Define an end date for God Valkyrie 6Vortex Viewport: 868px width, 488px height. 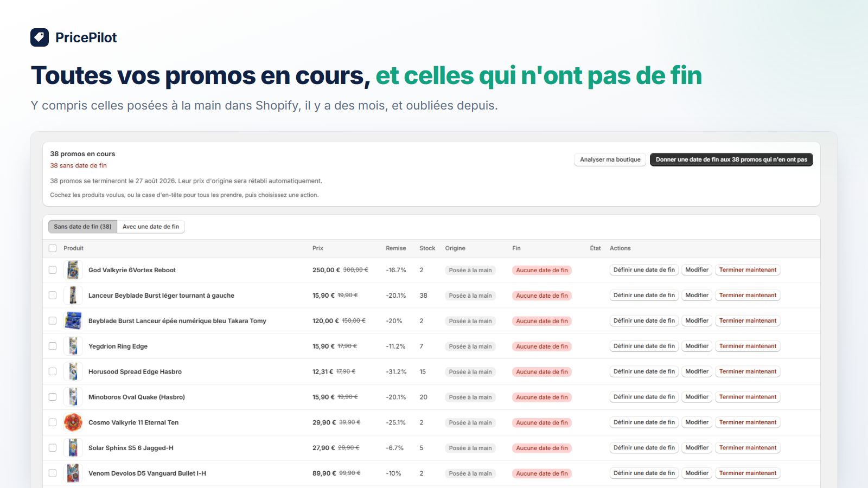pyautogui.click(x=644, y=270)
